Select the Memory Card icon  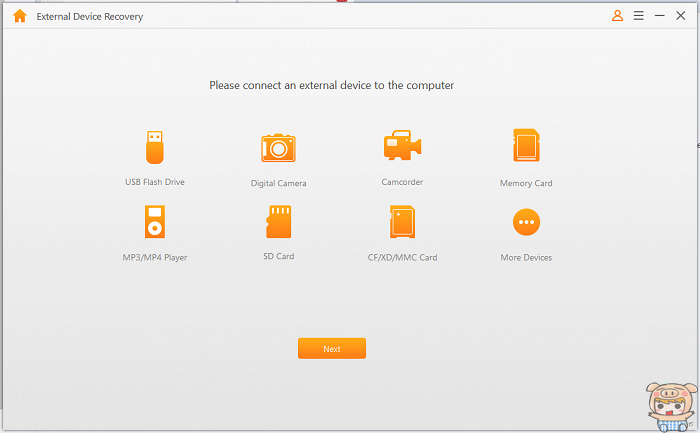point(526,145)
